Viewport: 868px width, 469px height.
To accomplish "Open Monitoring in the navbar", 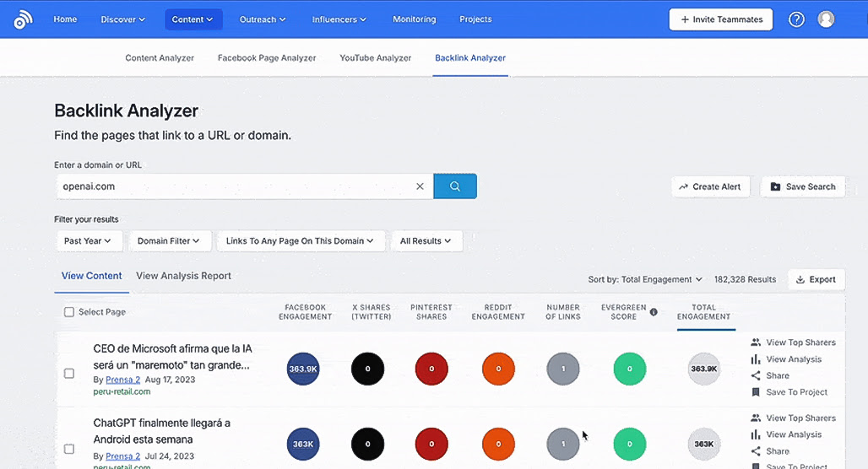I will 414,19.
